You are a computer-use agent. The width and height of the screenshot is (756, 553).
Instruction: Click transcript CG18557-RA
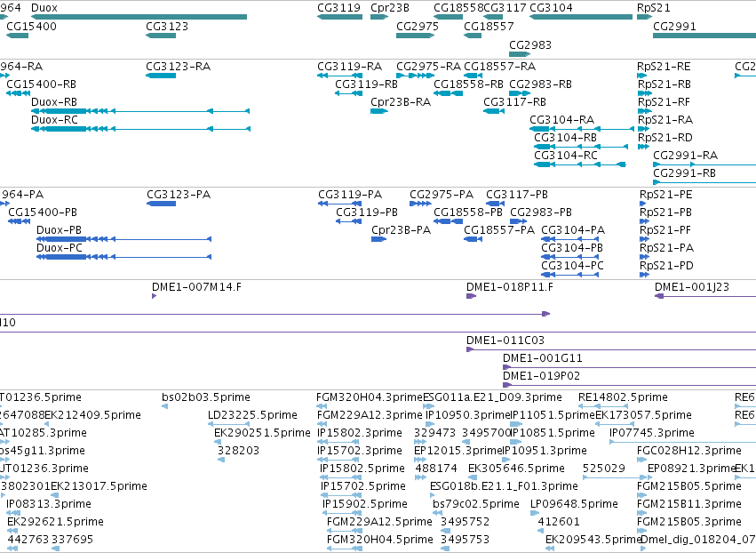(500, 66)
